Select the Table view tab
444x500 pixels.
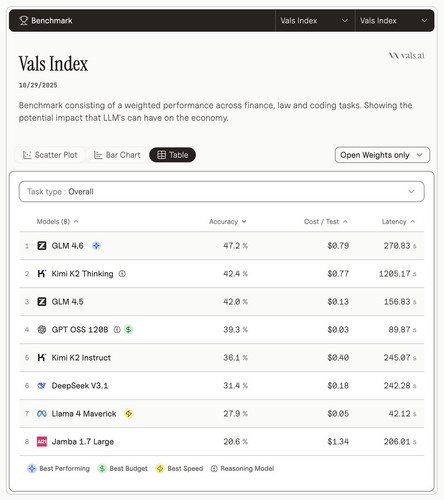[x=172, y=155]
